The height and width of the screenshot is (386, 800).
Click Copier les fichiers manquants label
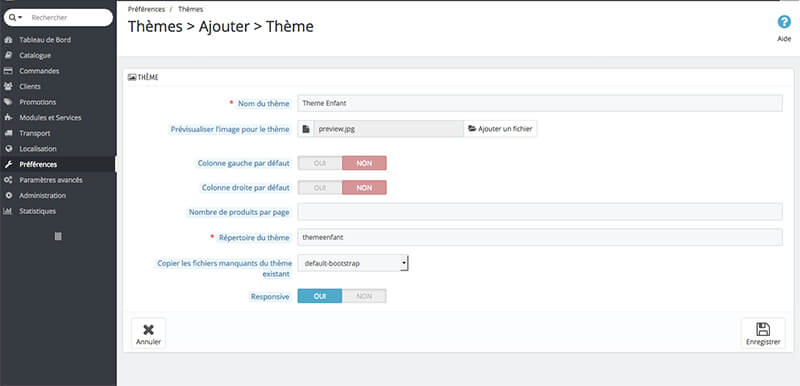pos(224,269)
